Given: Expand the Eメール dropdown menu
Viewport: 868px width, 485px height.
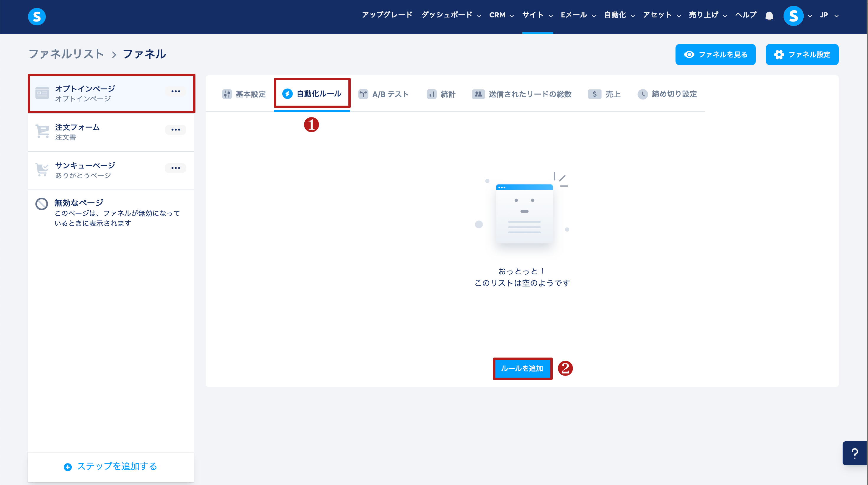Looking at the screenshot, I should tap(578, 15).
